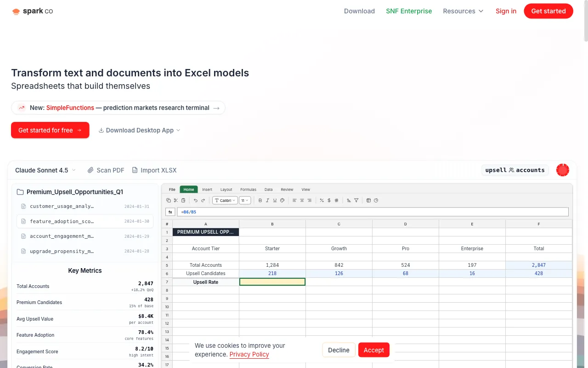Switch to the Insert tab

tap(207, 190)
